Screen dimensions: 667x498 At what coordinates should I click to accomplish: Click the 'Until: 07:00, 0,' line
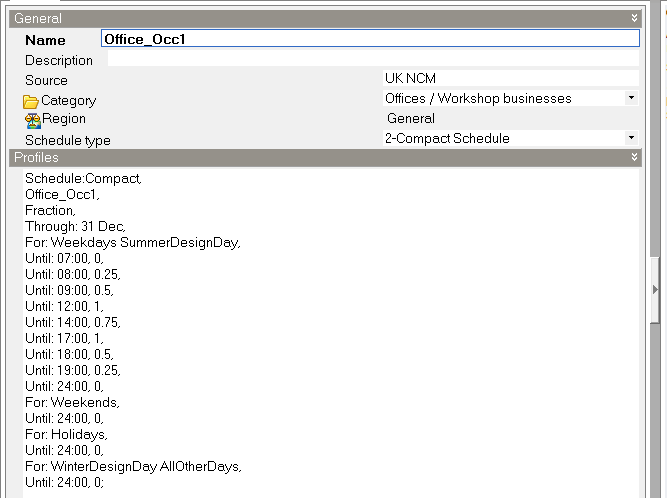[x=64, y=258]
